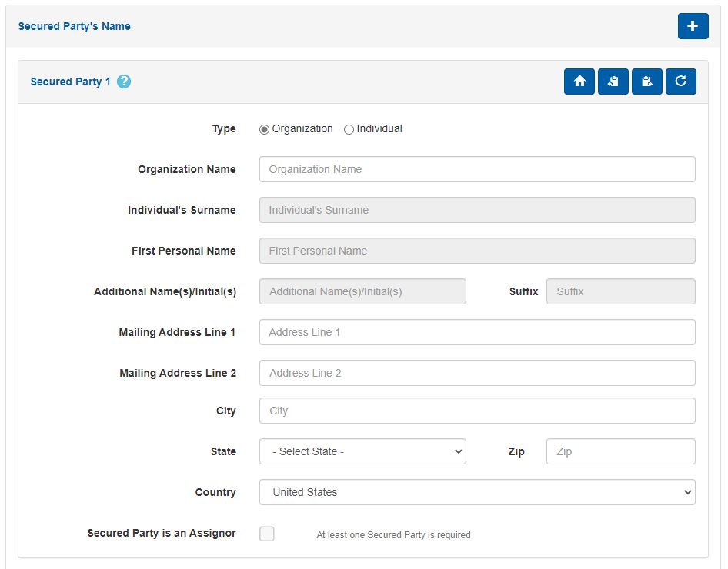Click clipboard button with incoming arrow
This screenshot has width=728, height=569.
pyautogui.click(x=613, y=82)
